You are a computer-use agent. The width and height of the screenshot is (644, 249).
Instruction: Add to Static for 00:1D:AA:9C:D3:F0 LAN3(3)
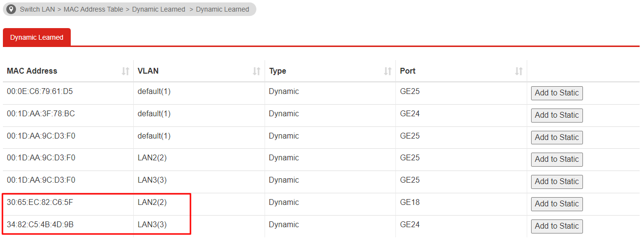(x=557, y=182)
